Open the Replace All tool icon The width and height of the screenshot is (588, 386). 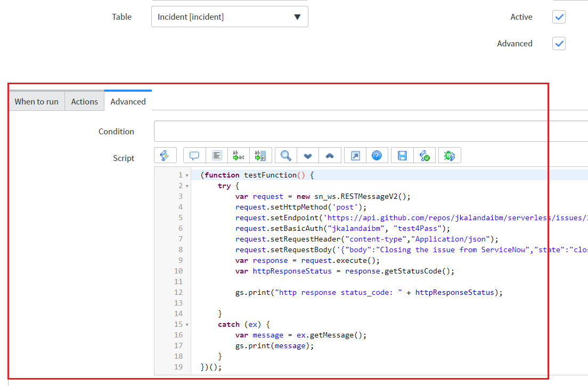tap(260, 156)
